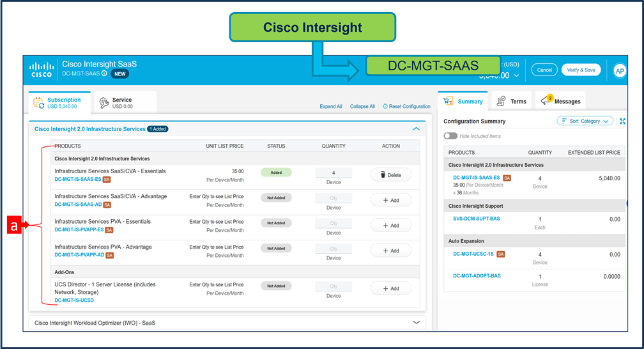Screen dimensions: 644x349
Task: Click the Cancel button
Action: [544, 70]
